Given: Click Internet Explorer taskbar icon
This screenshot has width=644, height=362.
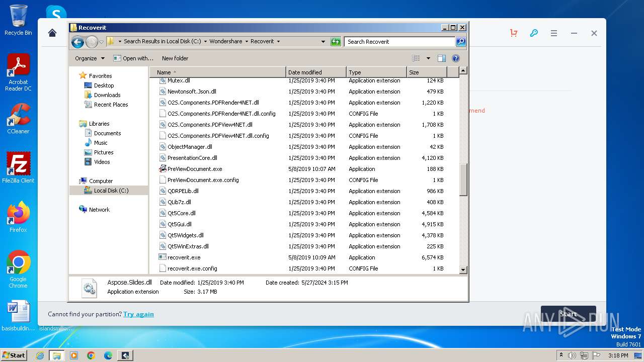Looking at the screenshot, I should (40, 355).
